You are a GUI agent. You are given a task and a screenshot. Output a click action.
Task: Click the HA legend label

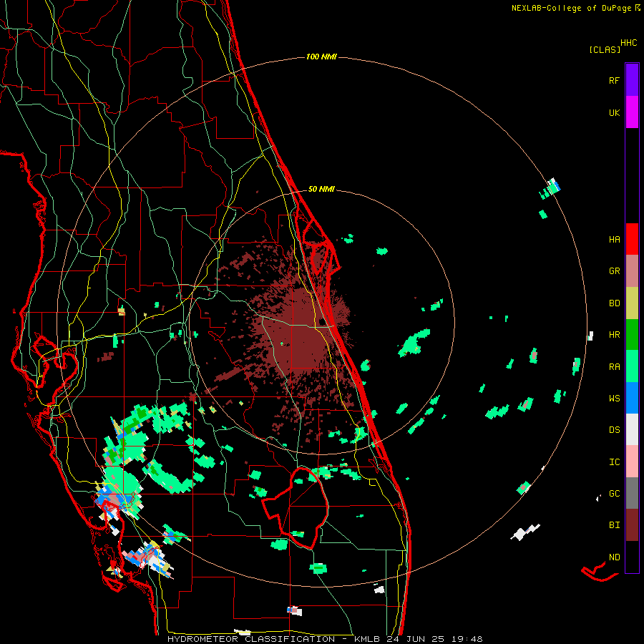click(x=614, y=240)
